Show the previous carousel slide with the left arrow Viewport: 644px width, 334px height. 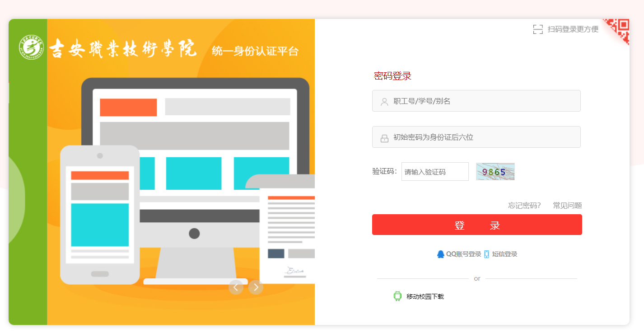point(236,287)
